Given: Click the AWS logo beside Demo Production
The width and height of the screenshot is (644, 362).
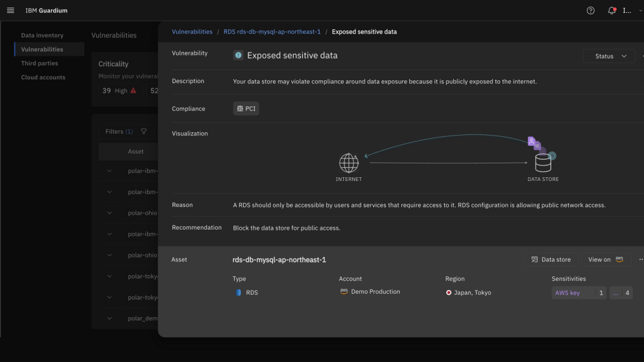Looking at the screenshot, I should pyautogui.click(x=344, y=291).
